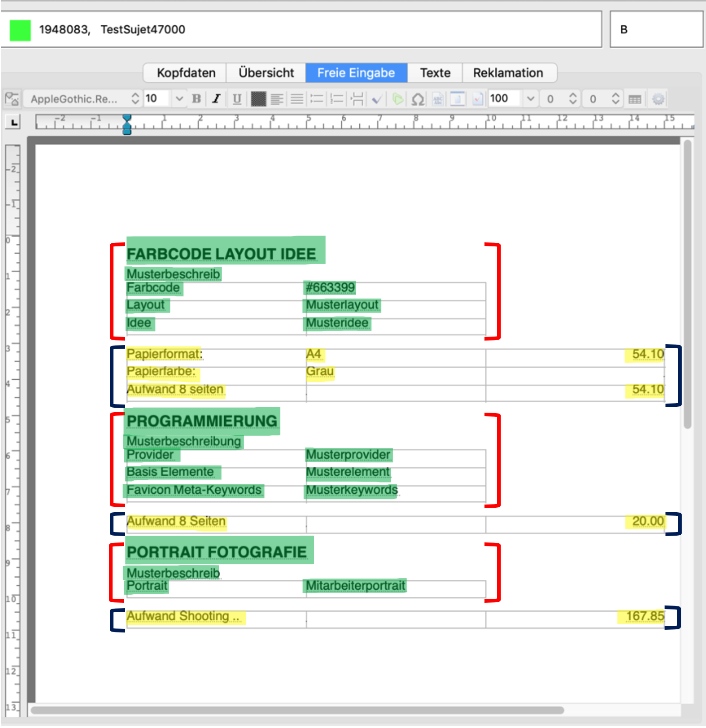Open the Reklamation tab
Image resolution: width=706 pixels, height=728 pixels.
tap(507, 73)
